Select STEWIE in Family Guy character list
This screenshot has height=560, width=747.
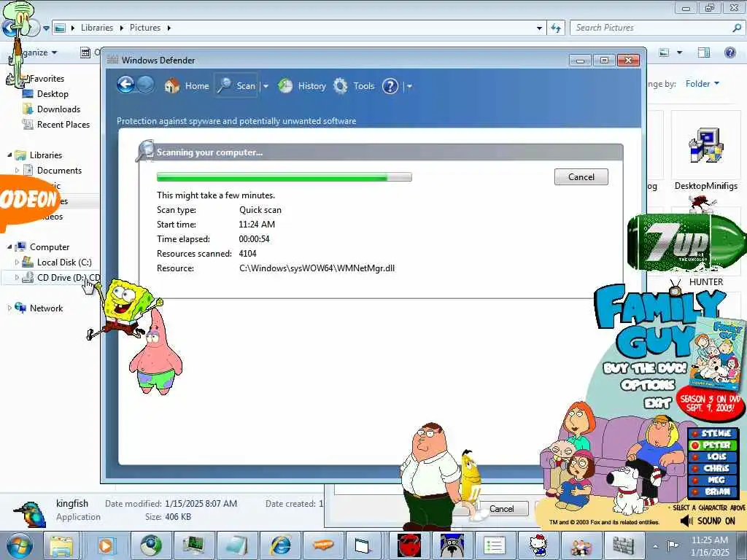click(713, 433)
